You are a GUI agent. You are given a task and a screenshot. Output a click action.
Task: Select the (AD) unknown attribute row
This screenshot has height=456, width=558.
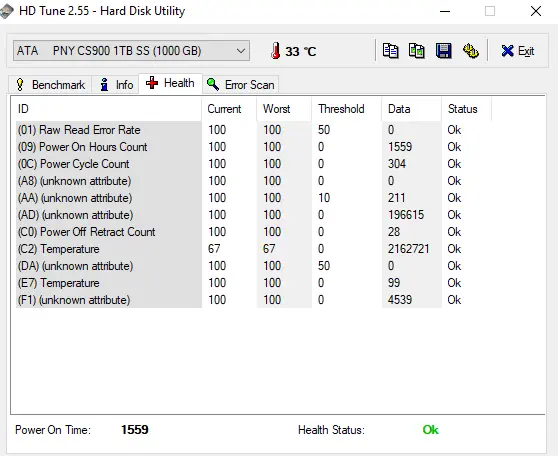(x=253, y=215)
